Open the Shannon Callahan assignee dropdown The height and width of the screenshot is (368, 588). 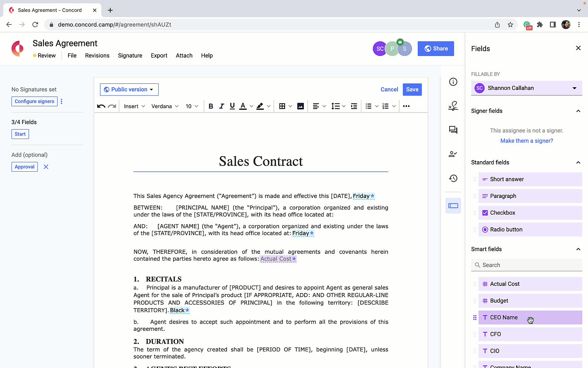click(526, 88)
